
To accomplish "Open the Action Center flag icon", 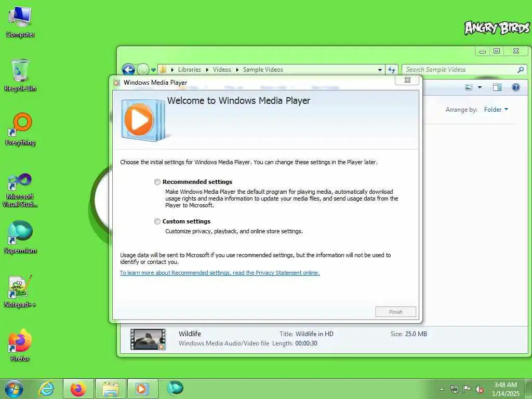I will coord(467,389).
